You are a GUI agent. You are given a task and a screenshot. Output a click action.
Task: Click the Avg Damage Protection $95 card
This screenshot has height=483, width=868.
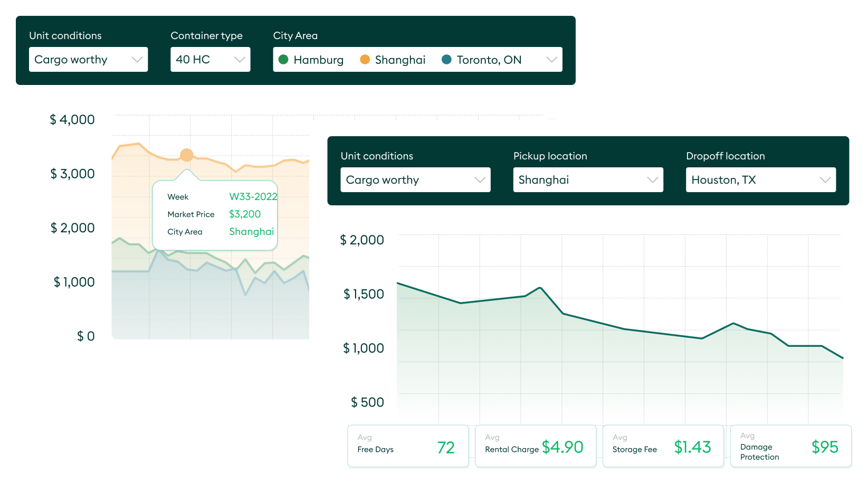click(791, 446)
